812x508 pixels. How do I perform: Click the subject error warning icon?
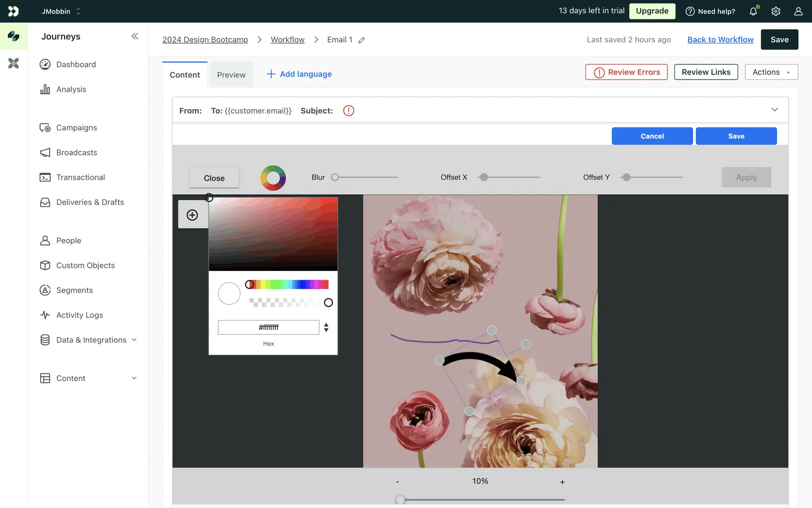348,111
